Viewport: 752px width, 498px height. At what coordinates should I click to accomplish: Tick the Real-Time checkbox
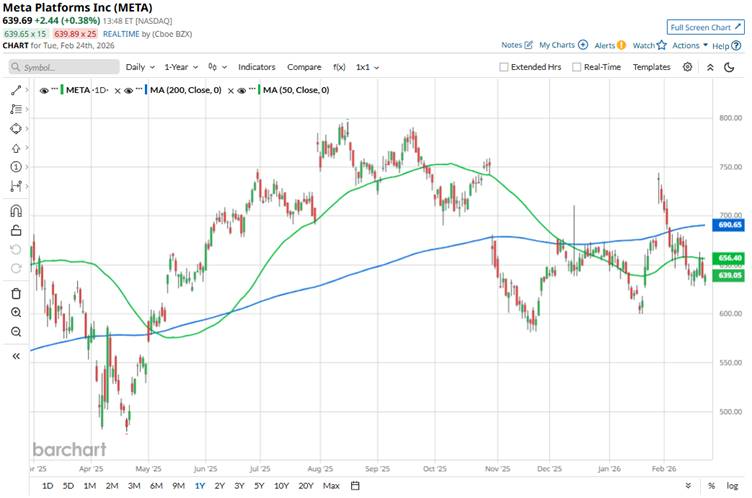tap(575, 67)
